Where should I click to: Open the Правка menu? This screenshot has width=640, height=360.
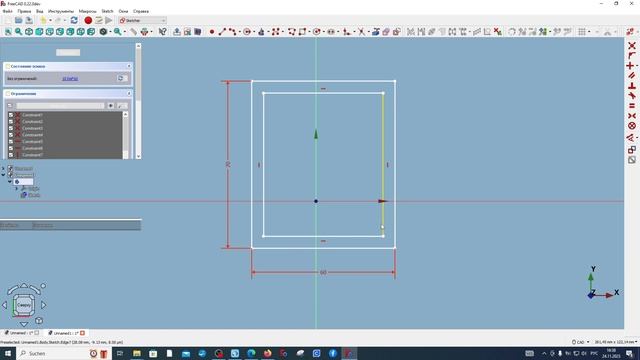(x=24, y=11)
